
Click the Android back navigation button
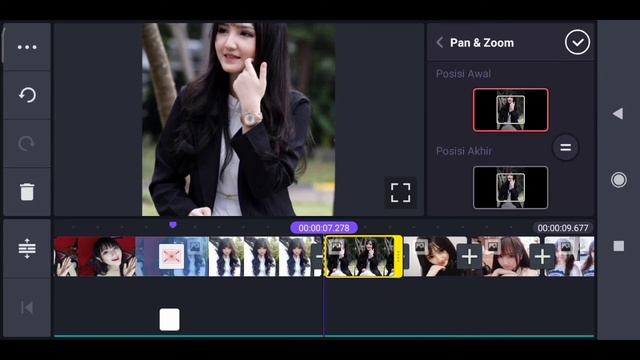[x=618, y=113]
